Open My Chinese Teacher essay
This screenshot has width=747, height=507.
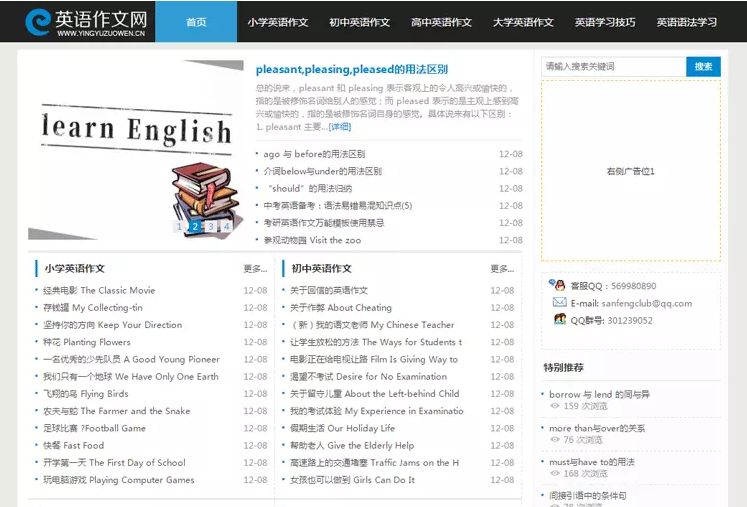(372, 324)
